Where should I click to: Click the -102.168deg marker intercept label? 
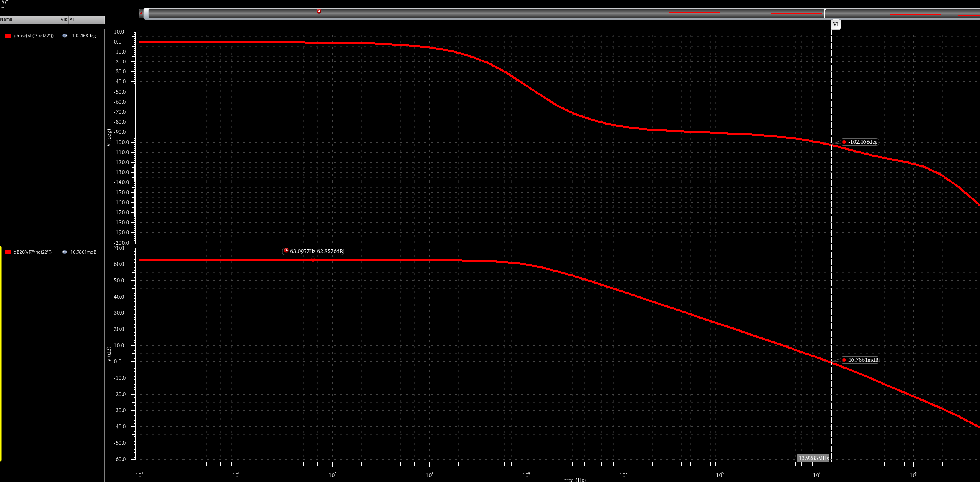(x=860, y=142)
